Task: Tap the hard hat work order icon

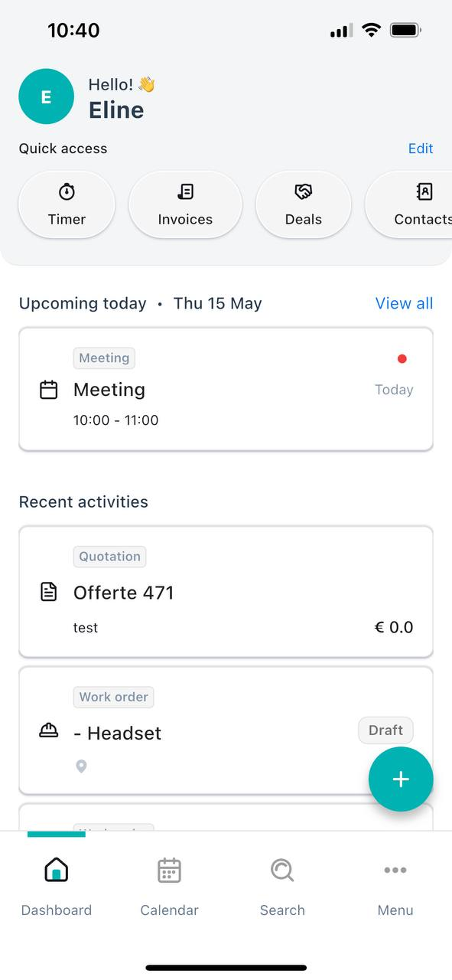Action: pos(48,731)
